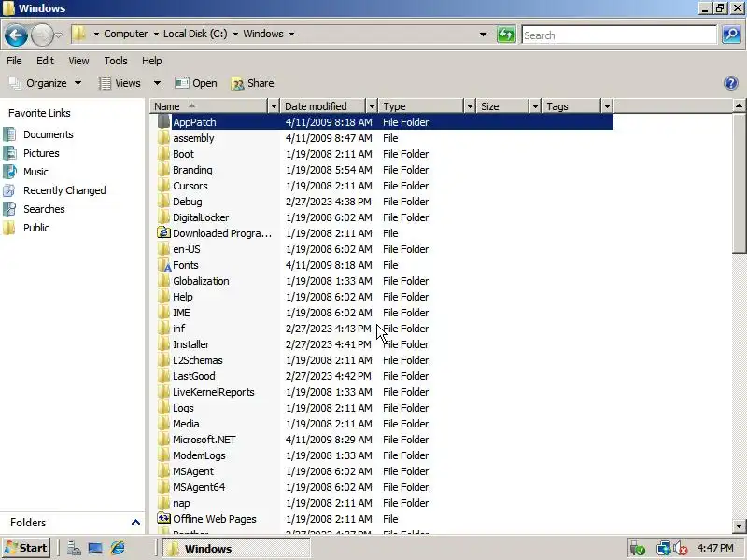The height and width of the screenshot is (560, 747).
Task: Select the DigitalLocker folder name
Action: pyautogui.click(x=201, y=217)
